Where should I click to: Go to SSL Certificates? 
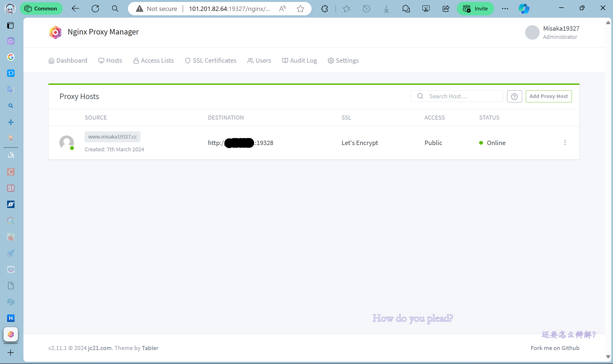coord(211,60)
